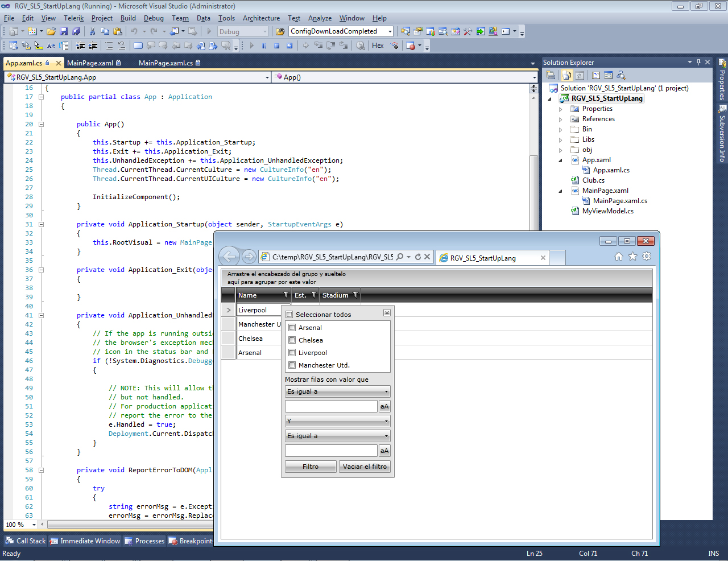The image size is (728, 561).
Task: Enable the Liverpool filter checkbox
Action: pos(292,353)
